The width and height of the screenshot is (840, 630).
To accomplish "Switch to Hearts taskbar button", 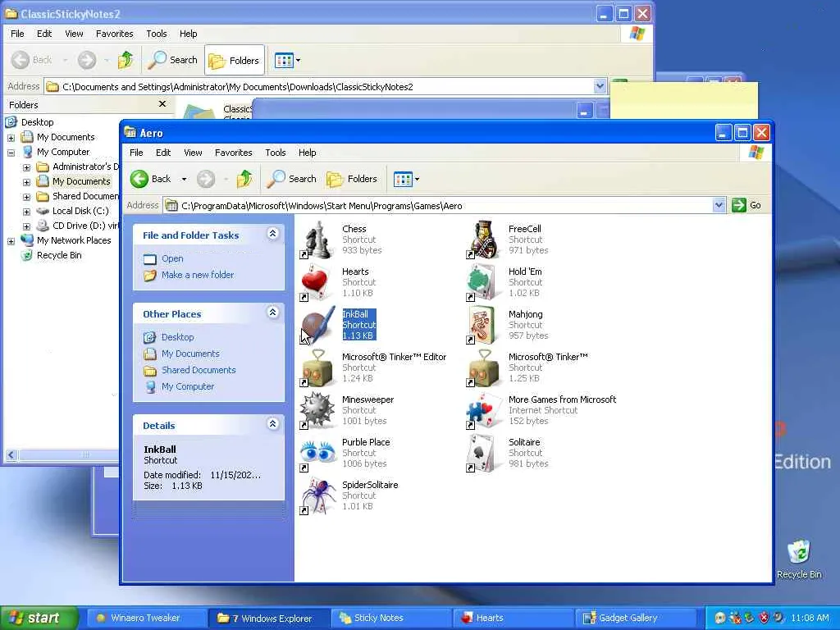I will click(512, 618).
